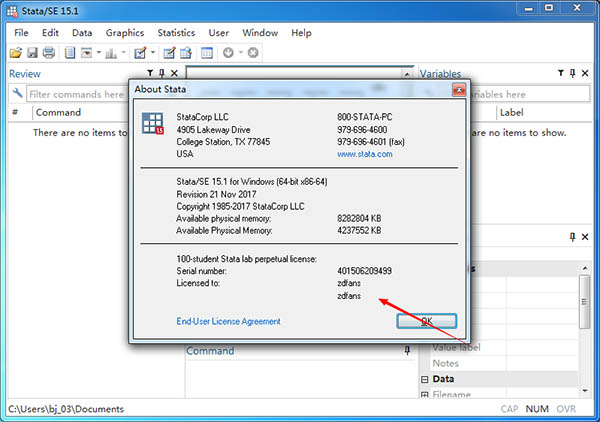The height and width of the screenshot is (422, 600).
Task: Open the Help menu
Action: tap(301, 33)
